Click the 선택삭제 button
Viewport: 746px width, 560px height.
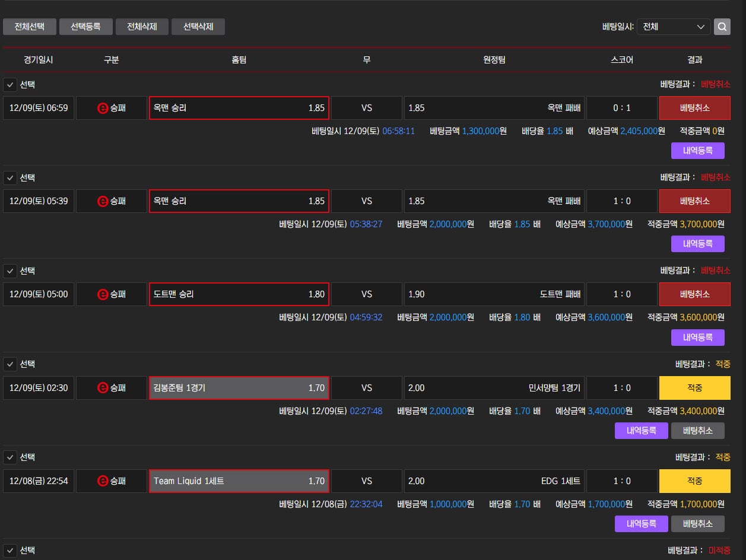click(x=198, y=27)
